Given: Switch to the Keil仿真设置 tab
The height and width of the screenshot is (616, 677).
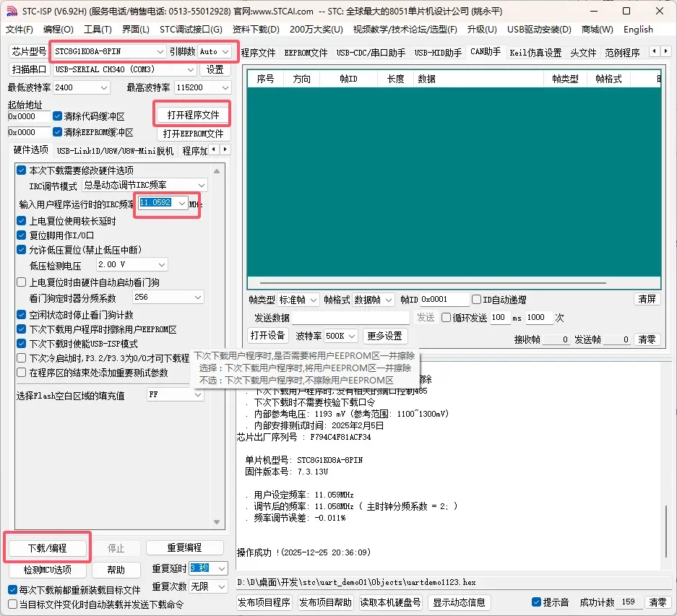Looking at the screenshot, I should coord(535,53).
